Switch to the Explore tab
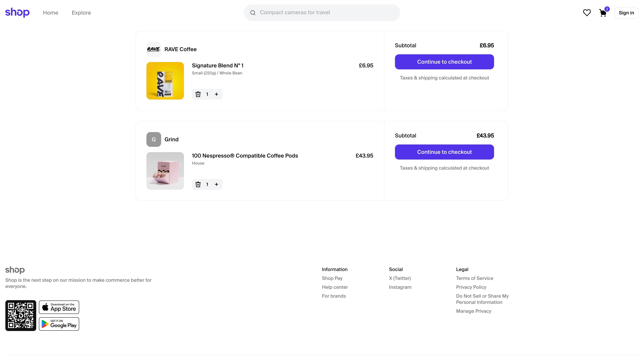The width and height of the screenshot is (644, 362). coord(81,13)
